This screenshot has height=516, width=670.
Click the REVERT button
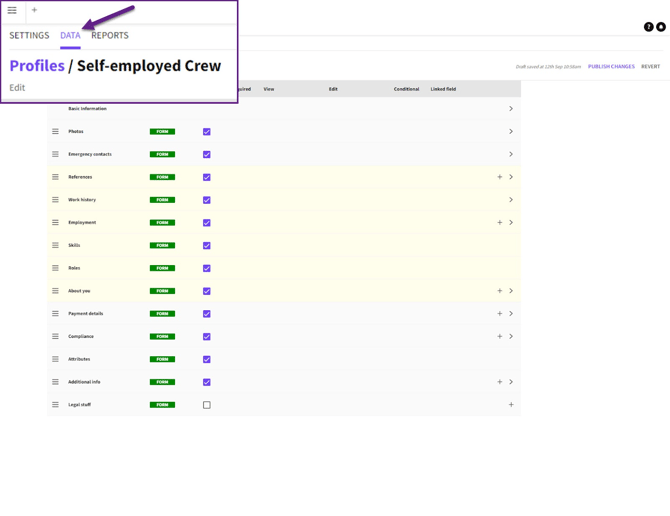click(x=650, y=66)
